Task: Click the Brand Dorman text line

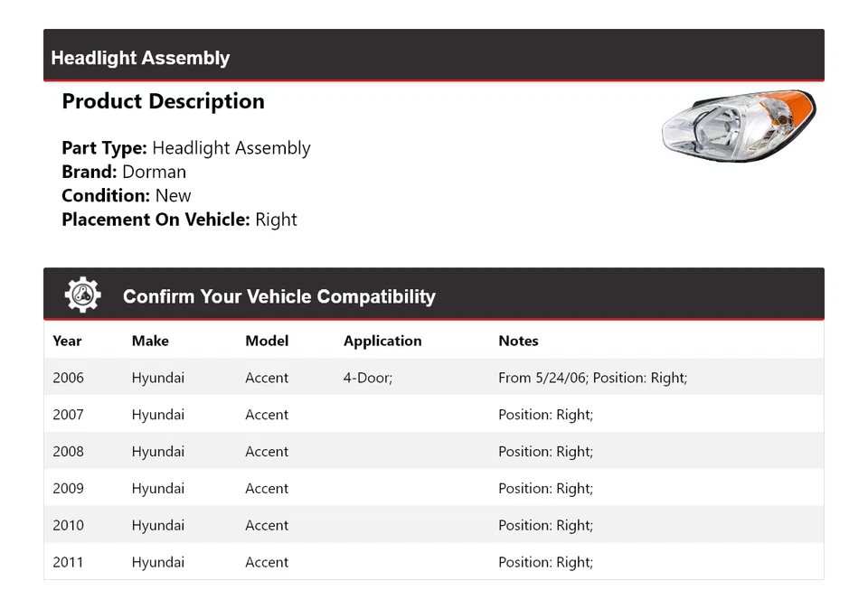Action: tap(124, 172)
